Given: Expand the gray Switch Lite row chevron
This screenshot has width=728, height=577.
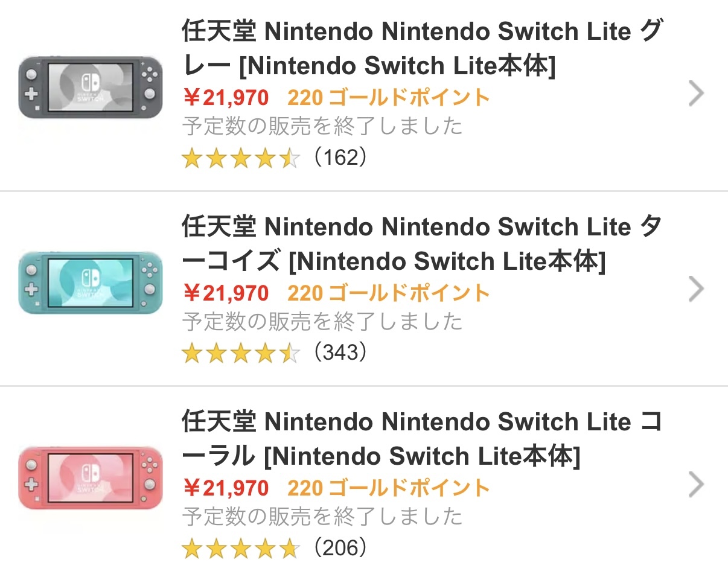Looking at the screenshot, I should click(x=696, y=94).
